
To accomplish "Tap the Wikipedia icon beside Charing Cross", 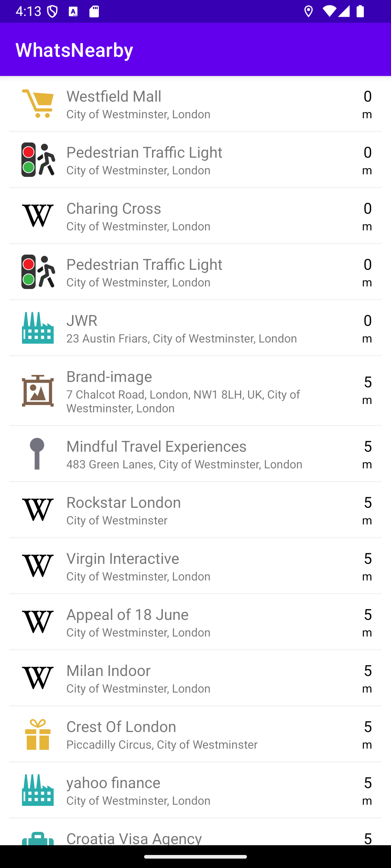I will pos(38,216).
